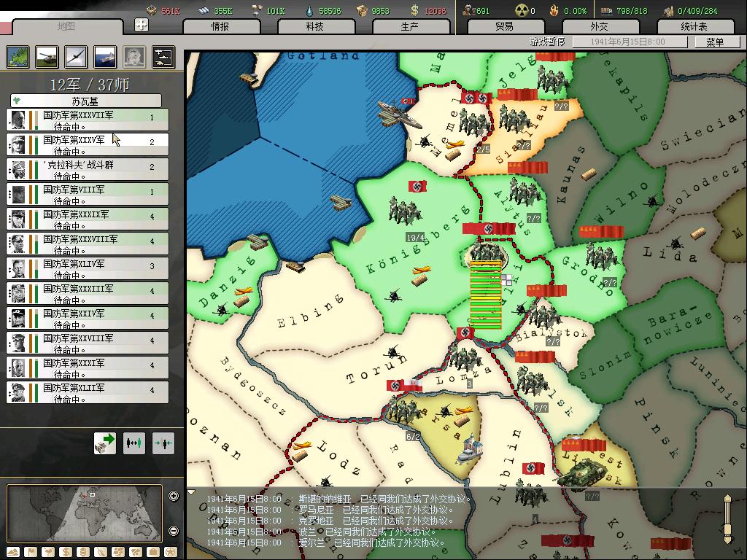This screenshot has height=560, width=747.
Task: Switch to weather map mode icon
Action: [47, 553]
